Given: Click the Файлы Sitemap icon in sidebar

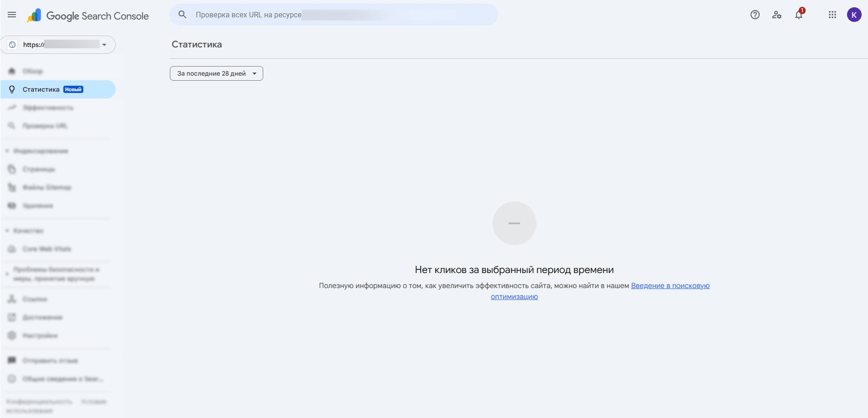Looking at the screenshot, I should click(12, 187).
